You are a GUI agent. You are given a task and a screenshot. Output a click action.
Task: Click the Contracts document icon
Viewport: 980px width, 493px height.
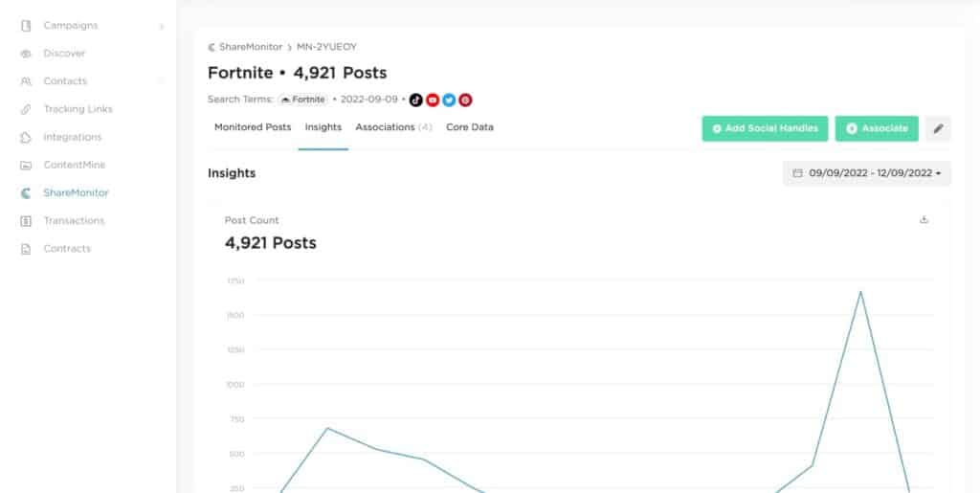click(x=26, y=249)
